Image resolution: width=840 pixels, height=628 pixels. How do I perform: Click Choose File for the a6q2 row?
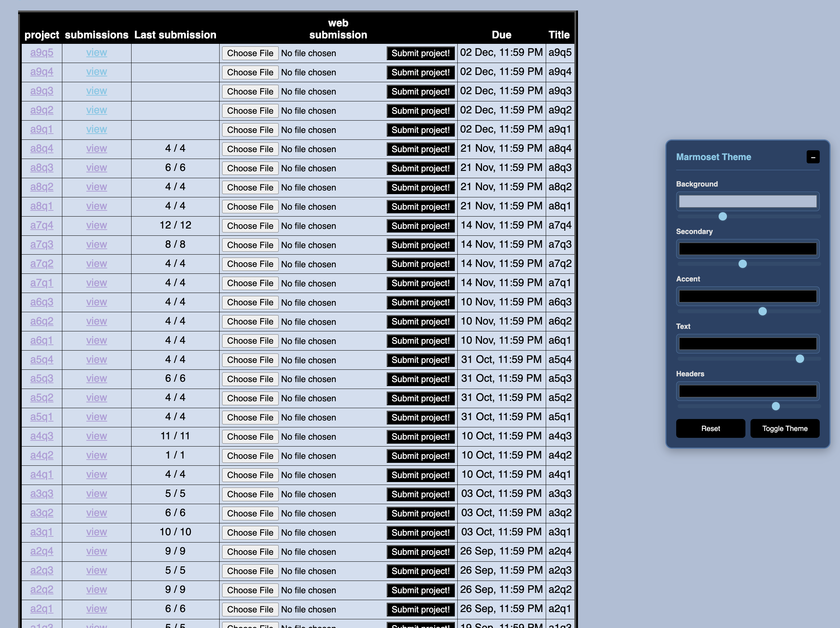point(250,321)
